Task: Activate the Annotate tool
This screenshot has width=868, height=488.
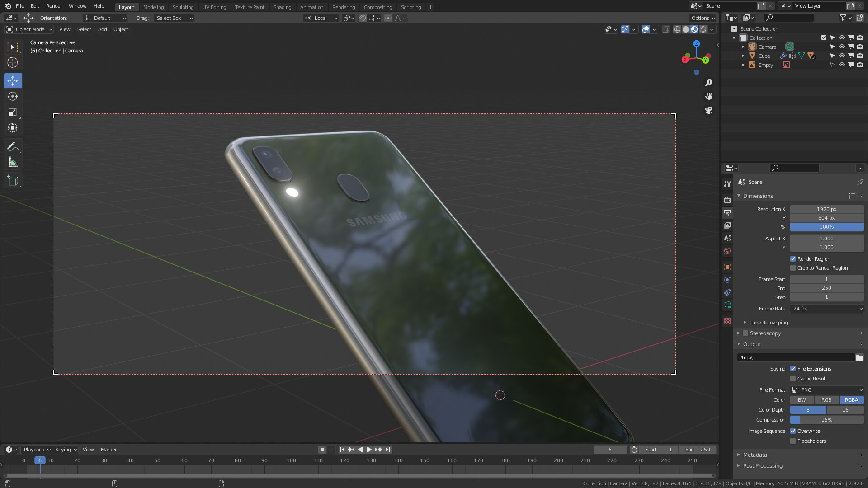Action: pyautogui.click(x=13, y=146)
